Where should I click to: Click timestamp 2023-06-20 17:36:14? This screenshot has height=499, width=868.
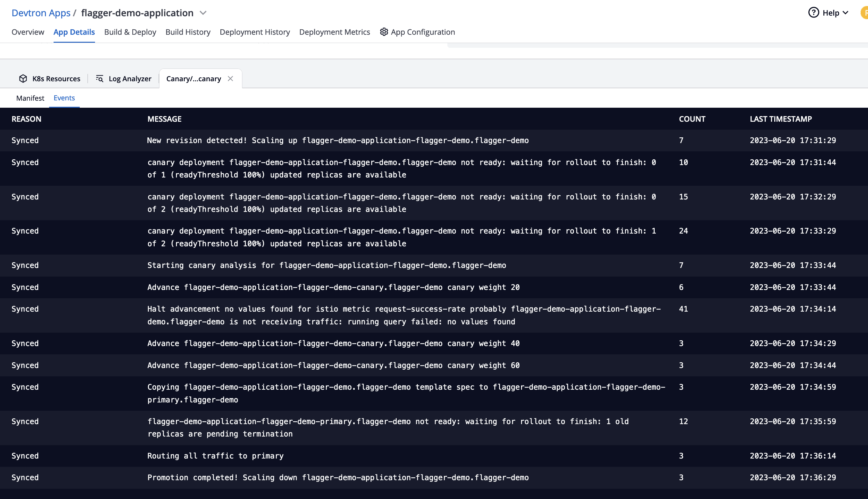tap(793, 456)
